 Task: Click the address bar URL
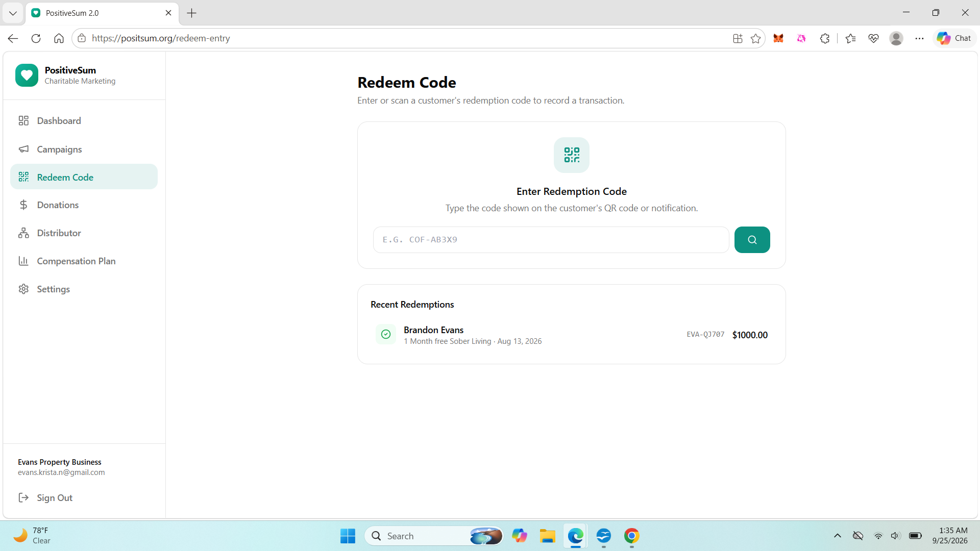[161, 38]
